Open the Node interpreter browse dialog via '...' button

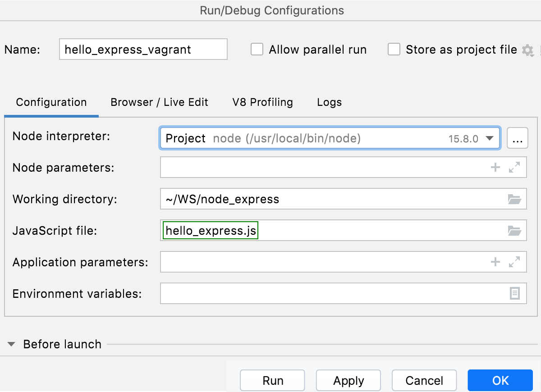click(x=517, y=138)
